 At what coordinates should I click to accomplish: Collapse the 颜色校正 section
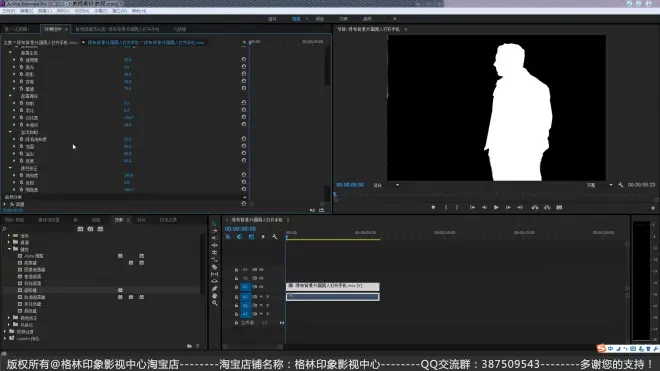pyautogui.click(x=10, y=168)
